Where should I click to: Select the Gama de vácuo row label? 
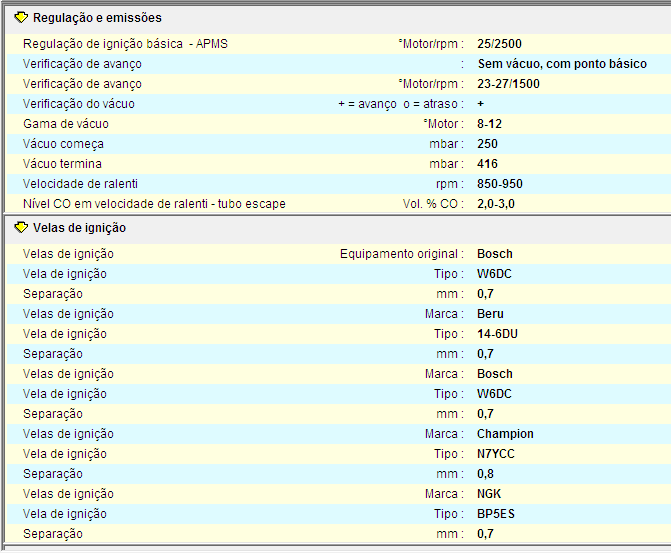point(66,124)
